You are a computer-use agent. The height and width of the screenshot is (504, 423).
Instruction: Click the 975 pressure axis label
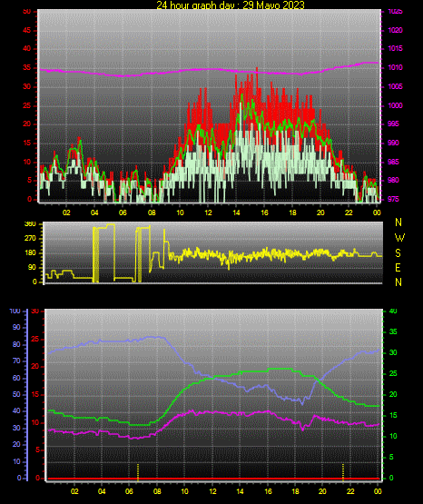click(x=393, y=199)
